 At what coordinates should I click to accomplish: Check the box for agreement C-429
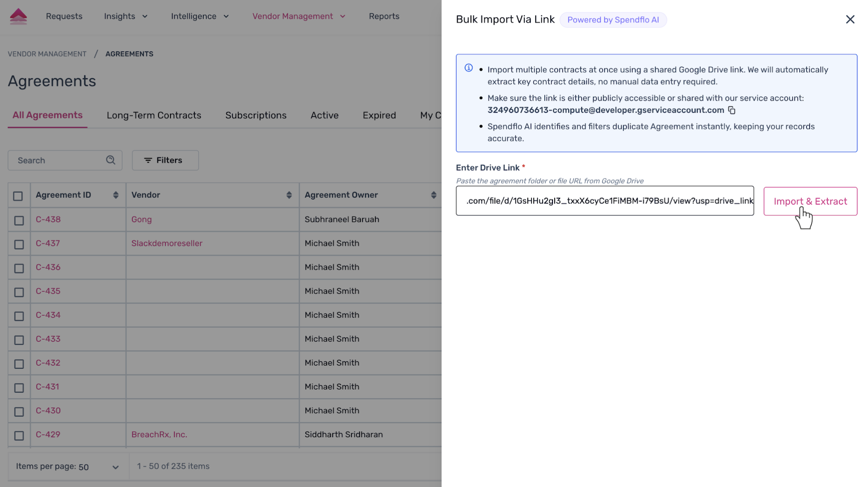(19, 435)
